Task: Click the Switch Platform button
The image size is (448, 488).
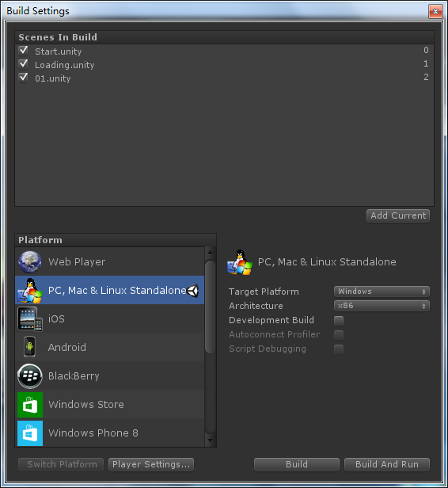Action: click(61, 464)
